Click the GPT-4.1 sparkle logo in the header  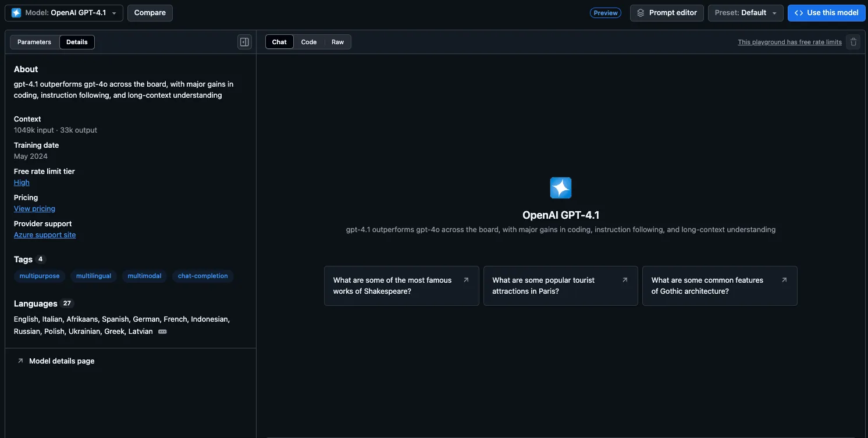tap(16, 12)
